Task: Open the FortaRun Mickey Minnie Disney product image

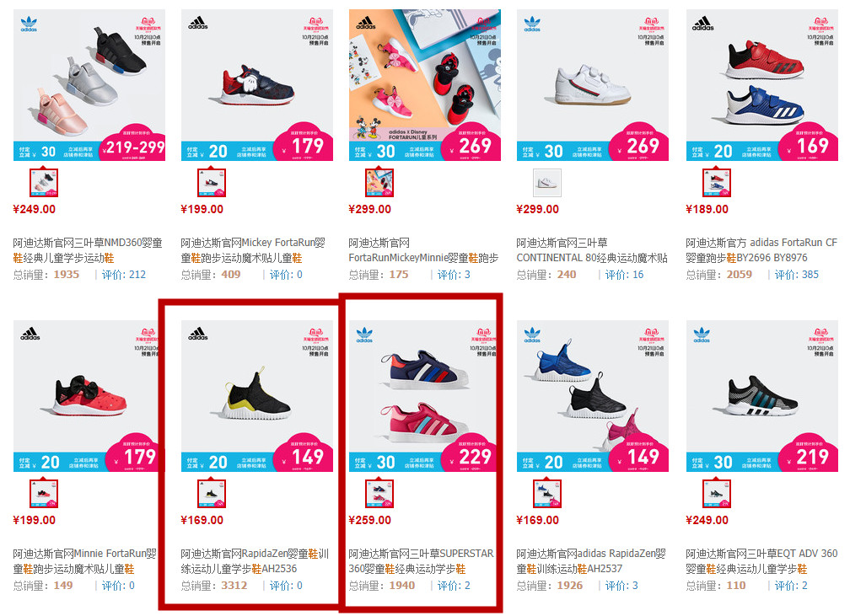Action: tap(424, 85)
